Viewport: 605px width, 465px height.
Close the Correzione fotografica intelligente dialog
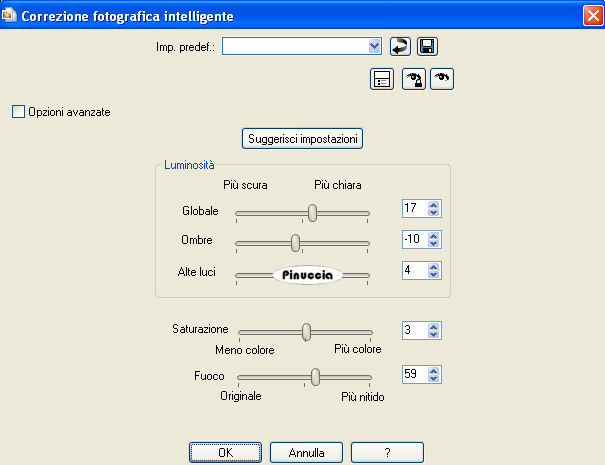[591, 15]
